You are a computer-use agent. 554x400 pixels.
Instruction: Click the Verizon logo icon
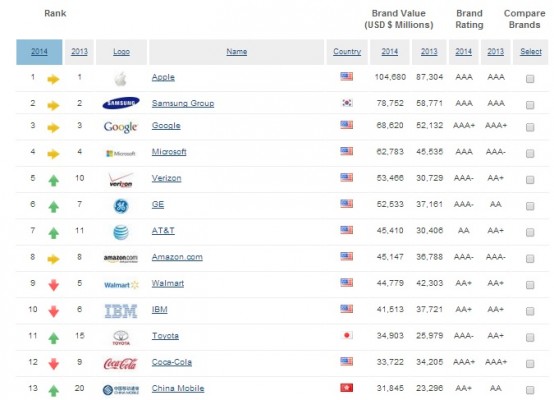coord(121,180)
